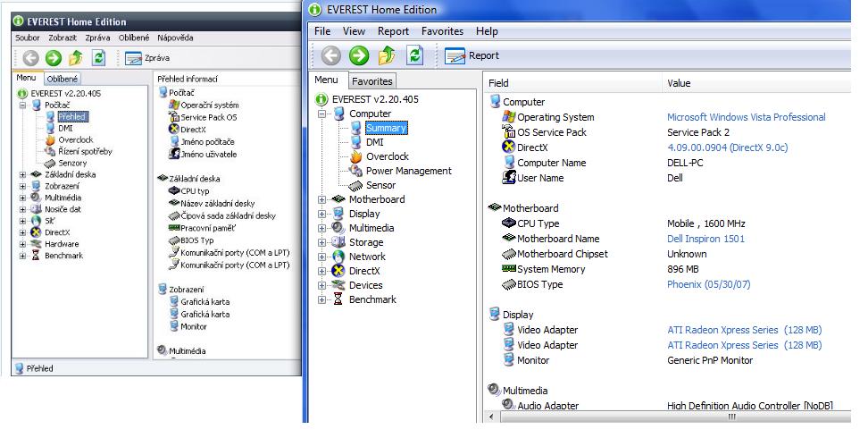The width and height of the screenshot is (868, 438).
Task: Click the green Forward arrow in Czech window
Action: 54,58
